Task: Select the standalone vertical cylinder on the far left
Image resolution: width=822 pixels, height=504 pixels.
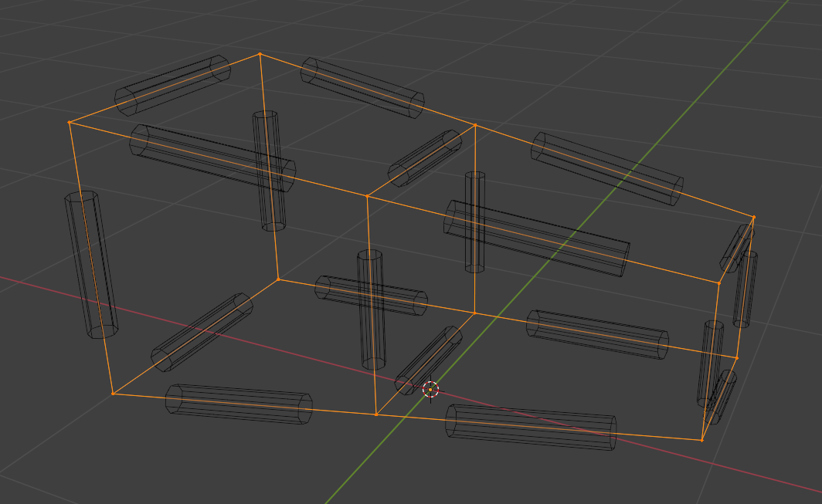Action: pos(91,265)
